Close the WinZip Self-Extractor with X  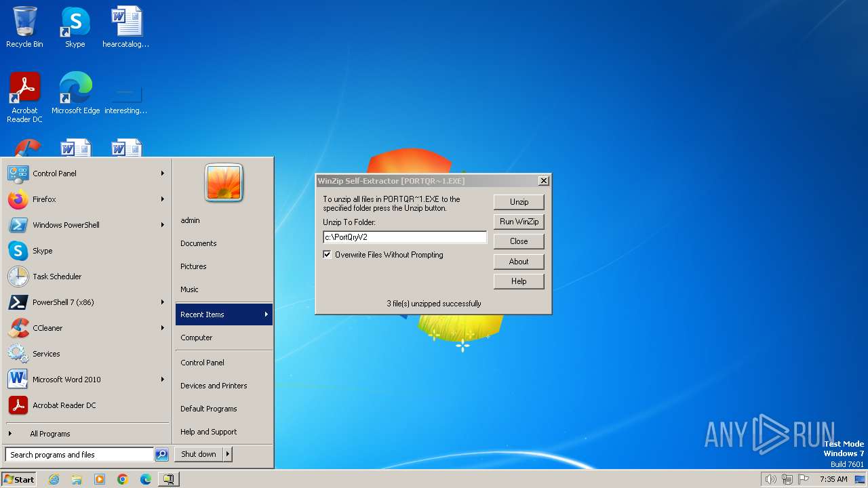543,181
